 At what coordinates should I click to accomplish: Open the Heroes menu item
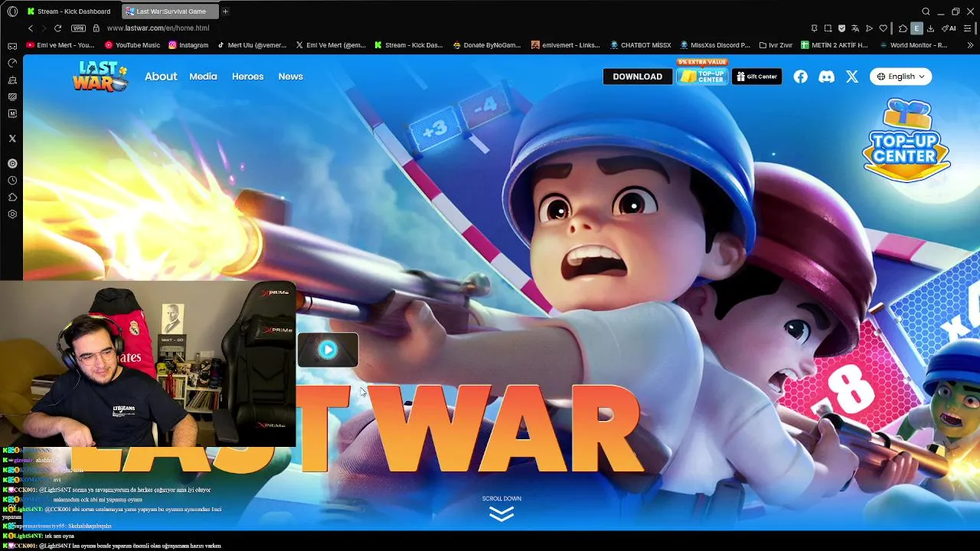[247, 77]
